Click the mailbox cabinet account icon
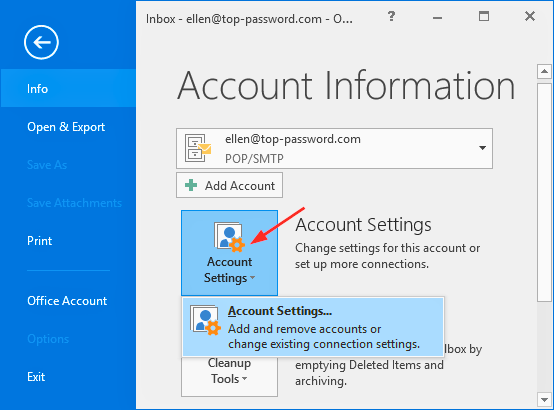 pyautogui.click(x=198, y=148)
